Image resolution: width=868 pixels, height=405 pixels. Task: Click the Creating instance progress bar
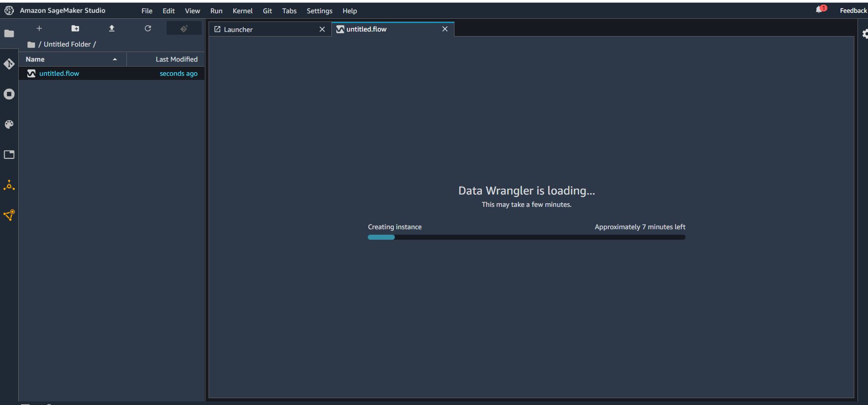[x=526, y=237]
